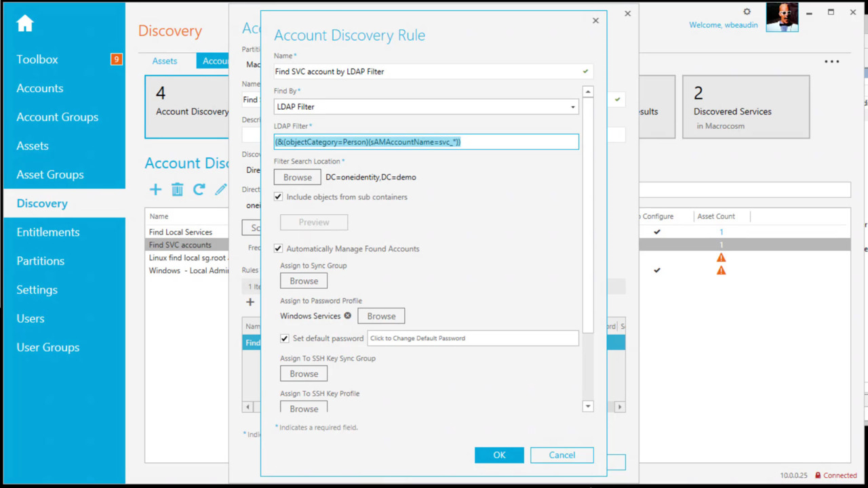Uncheck Automatically Manage Found Accounts
The image size is (868, 488).
point(278,249)
